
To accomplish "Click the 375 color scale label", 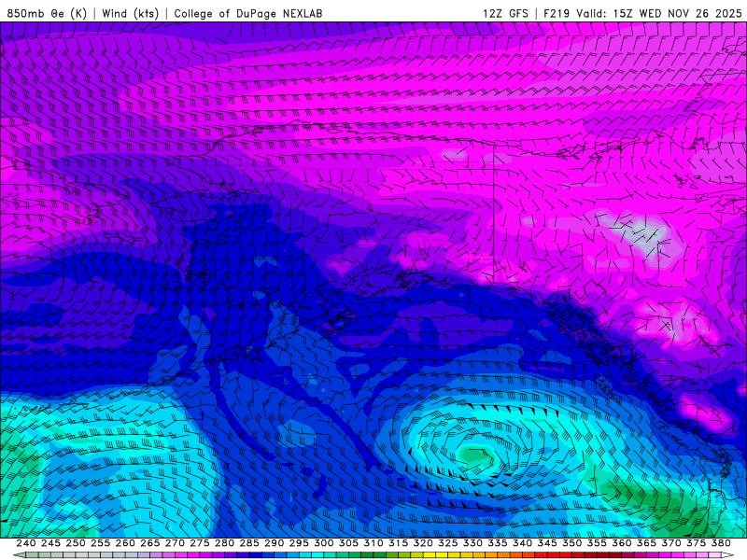I will coord(696,543).
